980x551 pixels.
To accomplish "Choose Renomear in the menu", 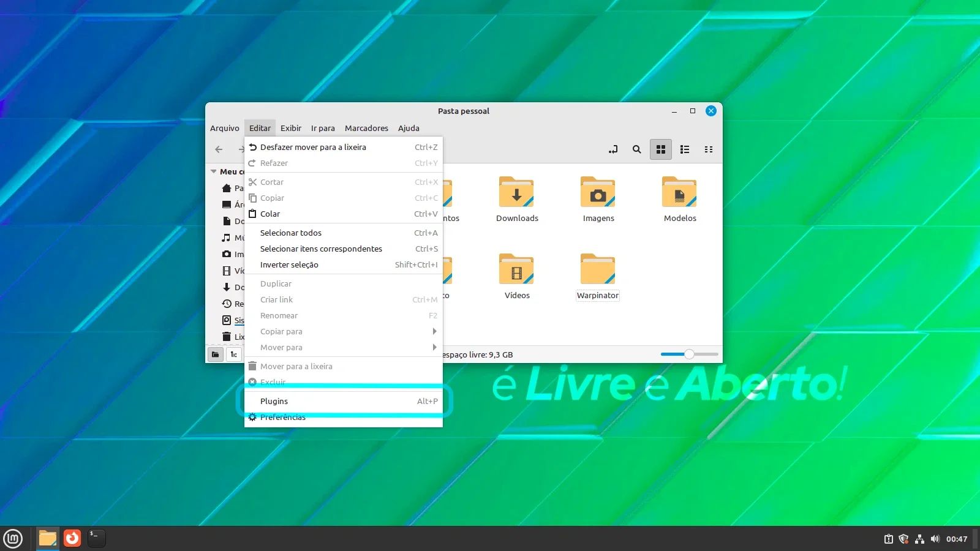I will 344,315.
